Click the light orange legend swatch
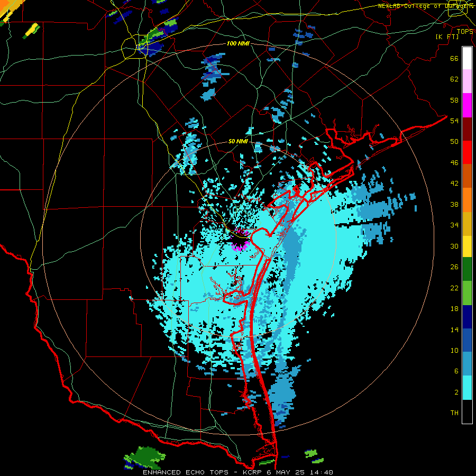Viewport: 476px width, 476px height. [467, 200]
